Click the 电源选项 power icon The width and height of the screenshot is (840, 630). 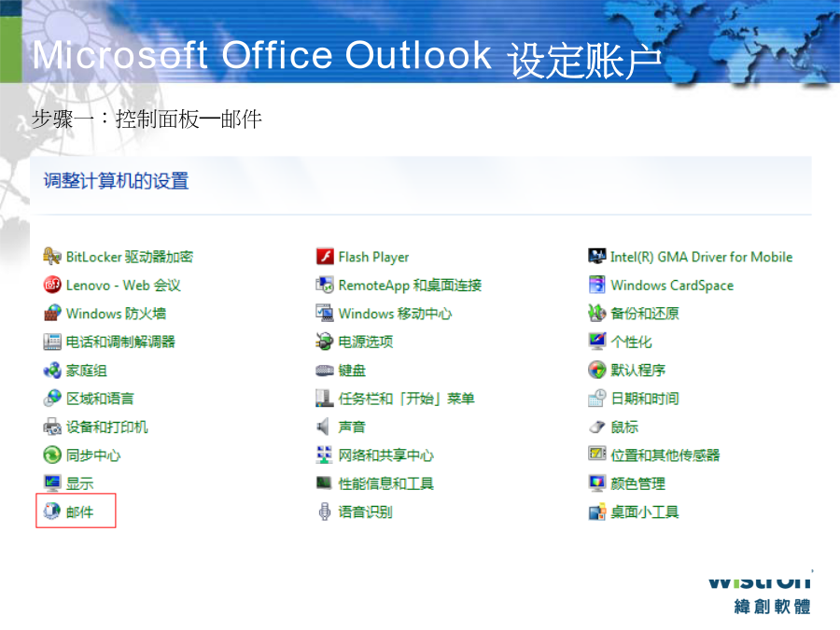point(325,342)
